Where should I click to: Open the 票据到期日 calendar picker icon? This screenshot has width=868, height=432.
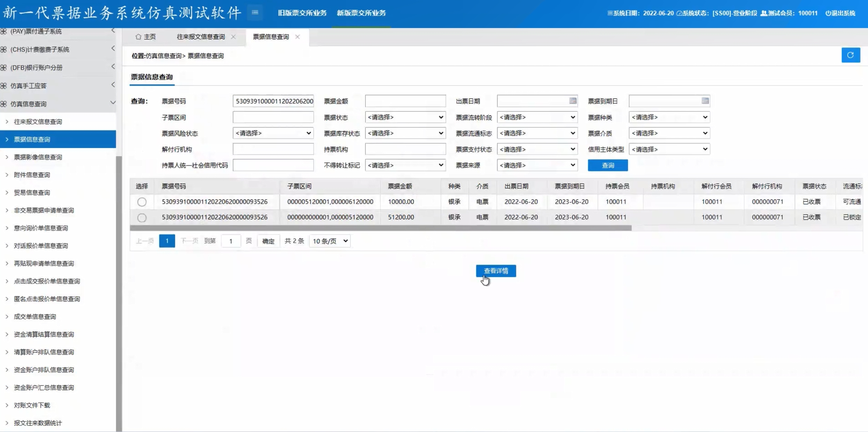click(705, 101)
